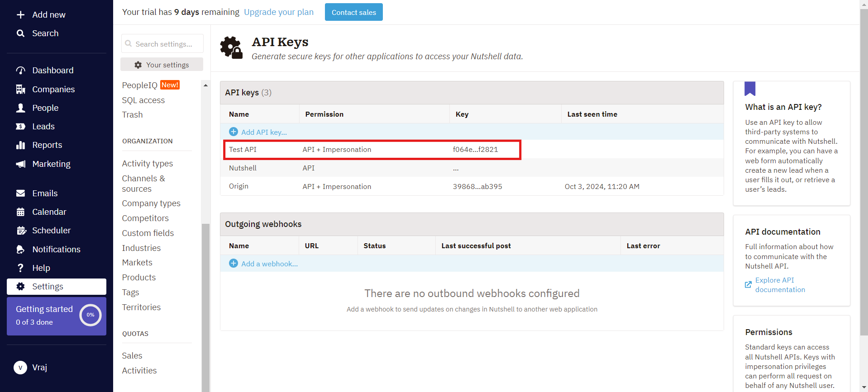Click Add a webhook link

[269, 264]
